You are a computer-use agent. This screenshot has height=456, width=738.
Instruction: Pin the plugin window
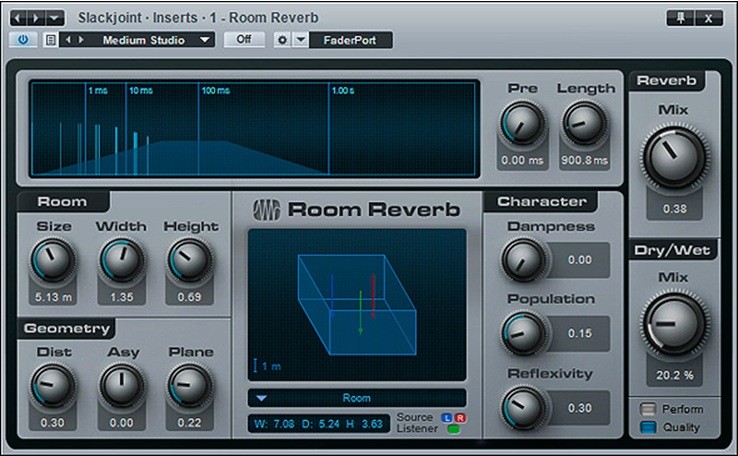tap(681, 18)
